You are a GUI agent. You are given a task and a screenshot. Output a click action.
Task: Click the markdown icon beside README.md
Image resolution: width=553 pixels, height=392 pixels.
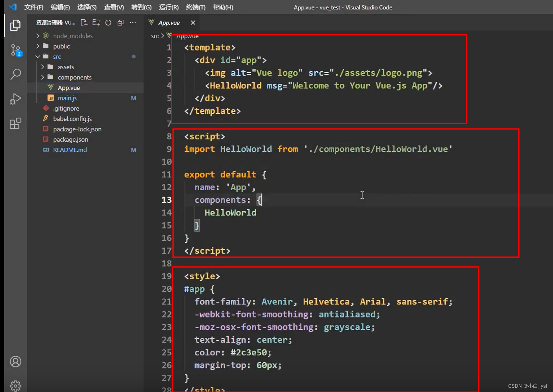46,150
